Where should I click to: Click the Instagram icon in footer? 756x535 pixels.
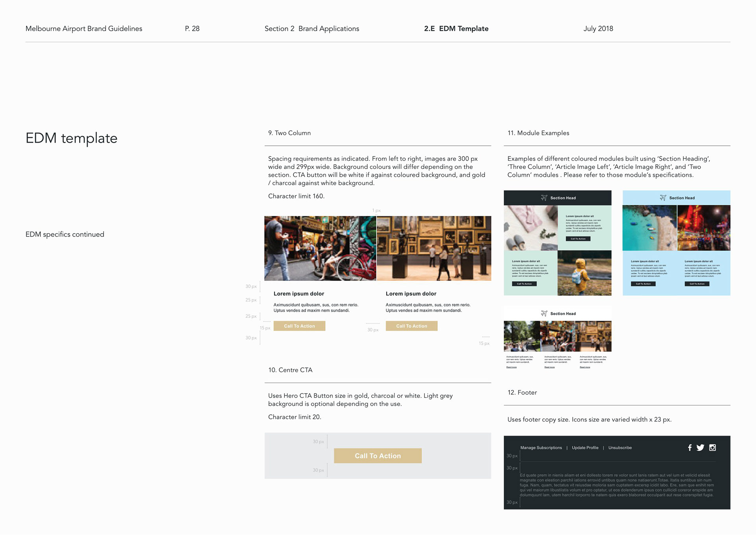tap(712, 448)
